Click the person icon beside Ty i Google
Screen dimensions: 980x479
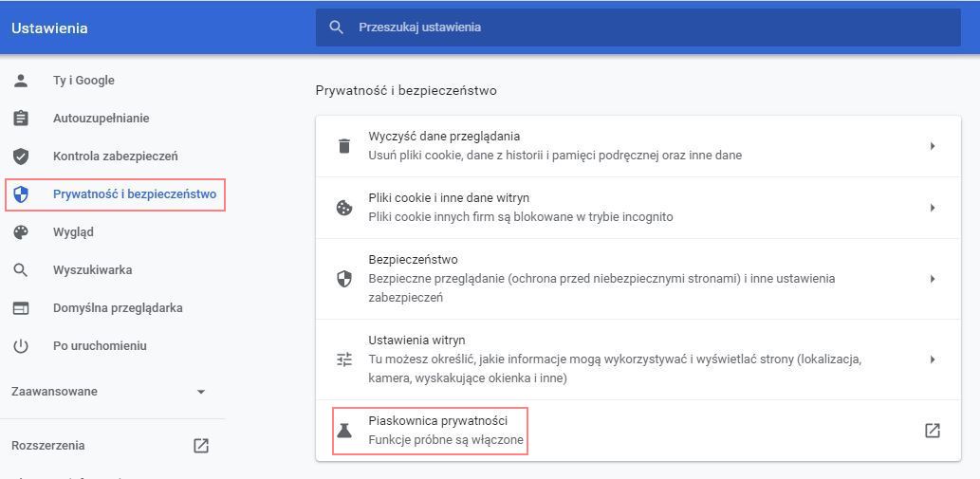[x=21, y=81]
